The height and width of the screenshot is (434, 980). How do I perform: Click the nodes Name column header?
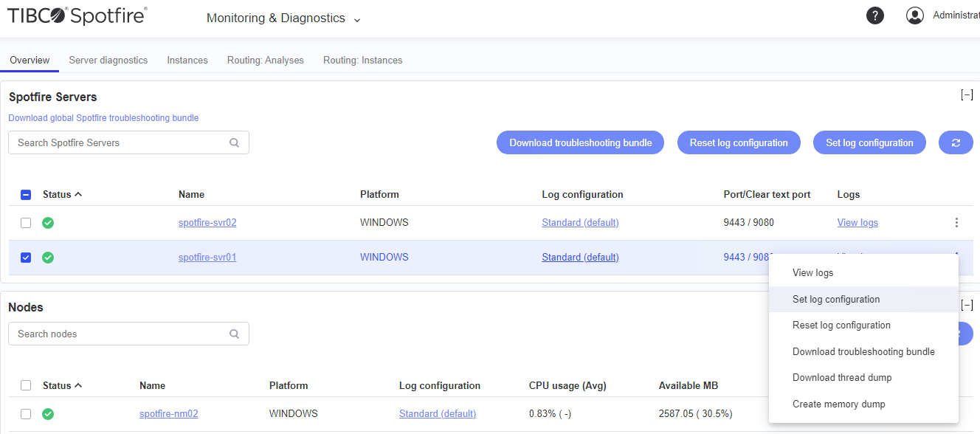click(152, 385)
